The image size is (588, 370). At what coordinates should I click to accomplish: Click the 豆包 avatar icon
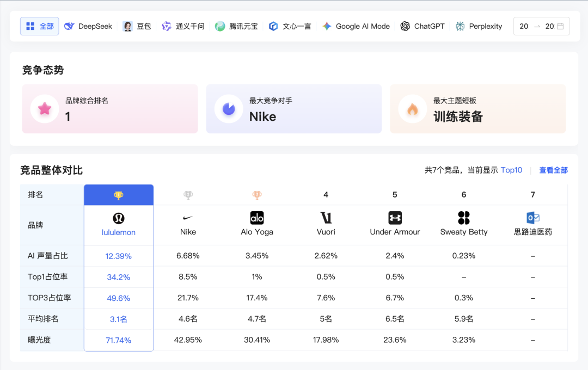tap(127, 26)
